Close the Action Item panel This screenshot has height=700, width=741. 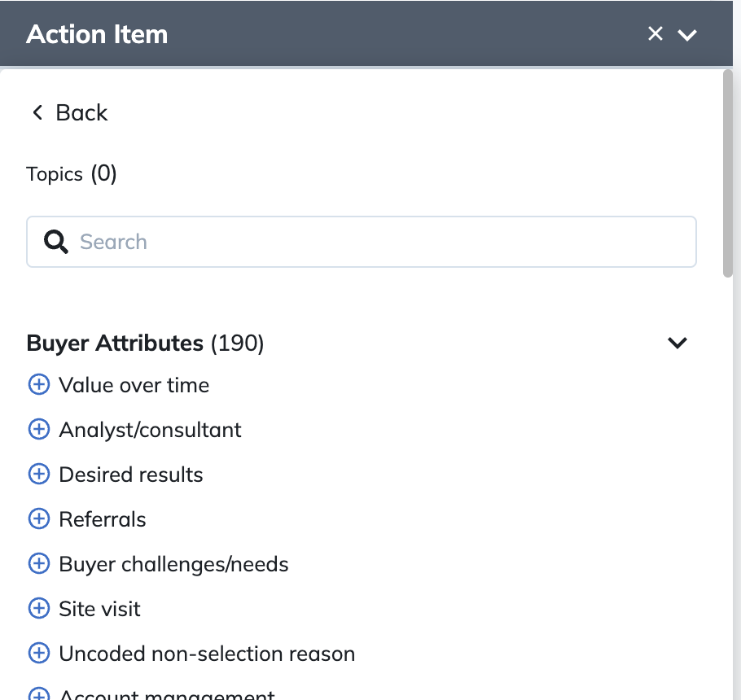pos(655,33)
